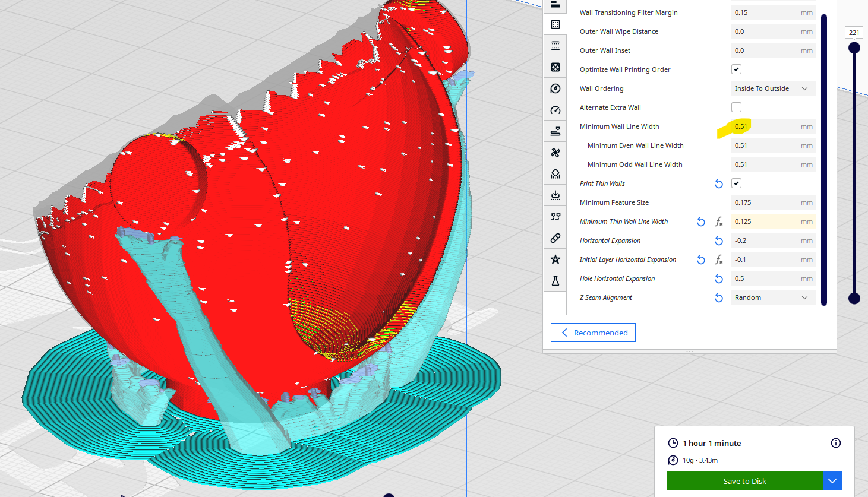Viewport: 868px width, 497px height.
Task: Expand the Save to Disk output options dropdown
Action: [832, 481]
